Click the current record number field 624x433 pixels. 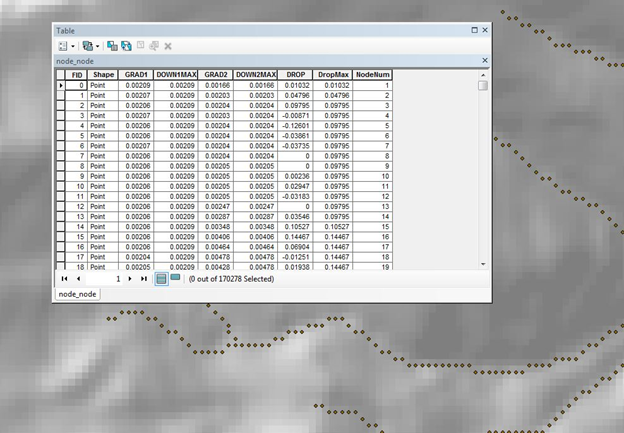(x=108, y=279)
